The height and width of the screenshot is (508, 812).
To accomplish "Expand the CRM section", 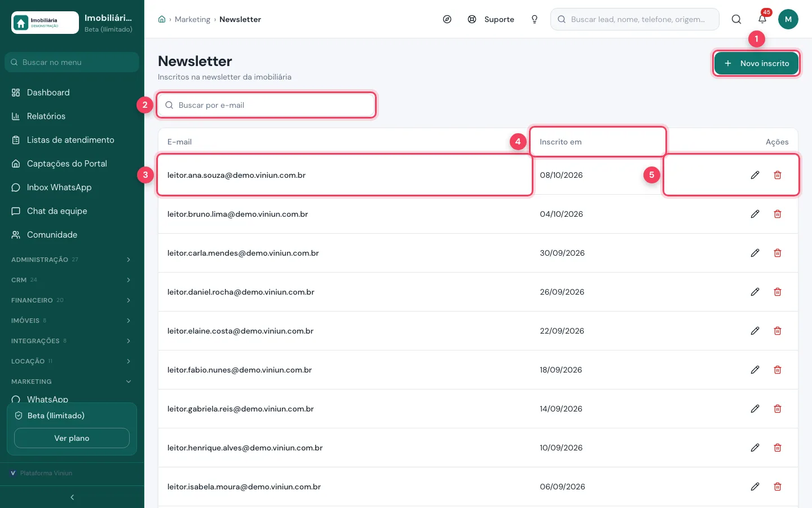I will (72, 280).
